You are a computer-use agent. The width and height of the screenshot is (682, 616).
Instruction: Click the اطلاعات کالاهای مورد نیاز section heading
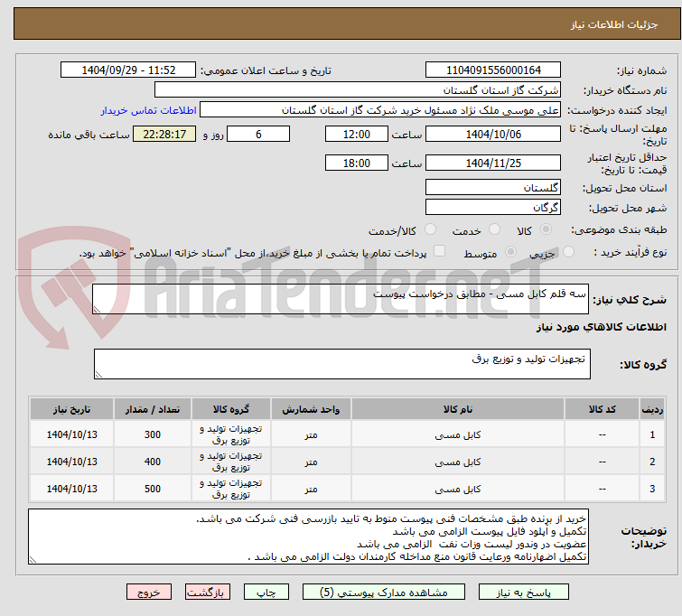[601, 327]
